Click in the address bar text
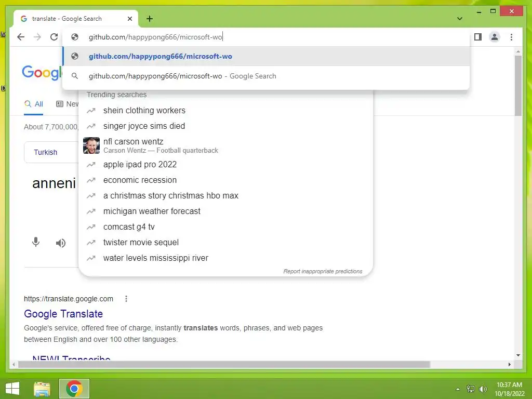Image resolution: width=532 pixels, height=399 pixels. 155,37
